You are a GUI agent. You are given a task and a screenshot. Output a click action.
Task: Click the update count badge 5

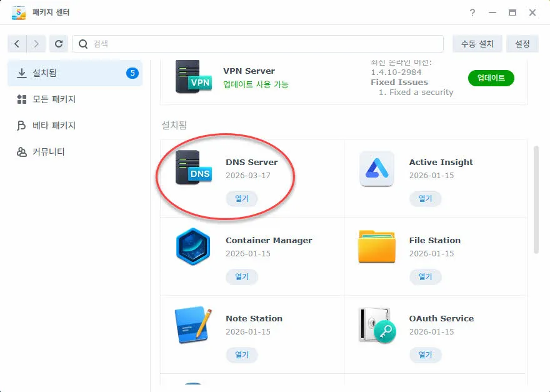tap(132, 73)
